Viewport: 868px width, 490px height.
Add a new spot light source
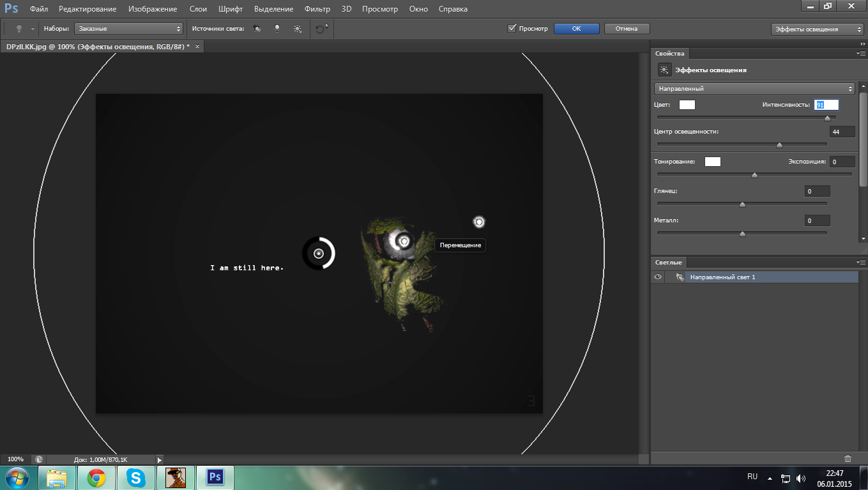click(x=256, y=29)
